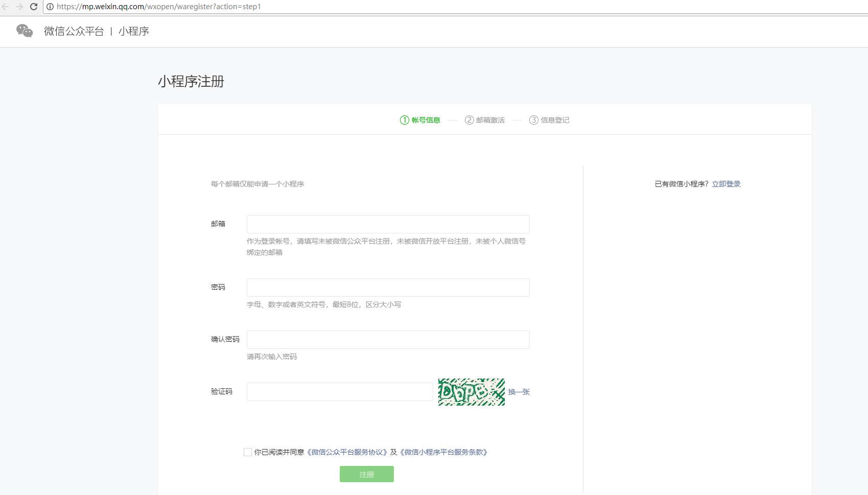868x495 pixels.
Task: Open 《微信公众平台服务协议》 link
Action: click(x=347, y=452)
